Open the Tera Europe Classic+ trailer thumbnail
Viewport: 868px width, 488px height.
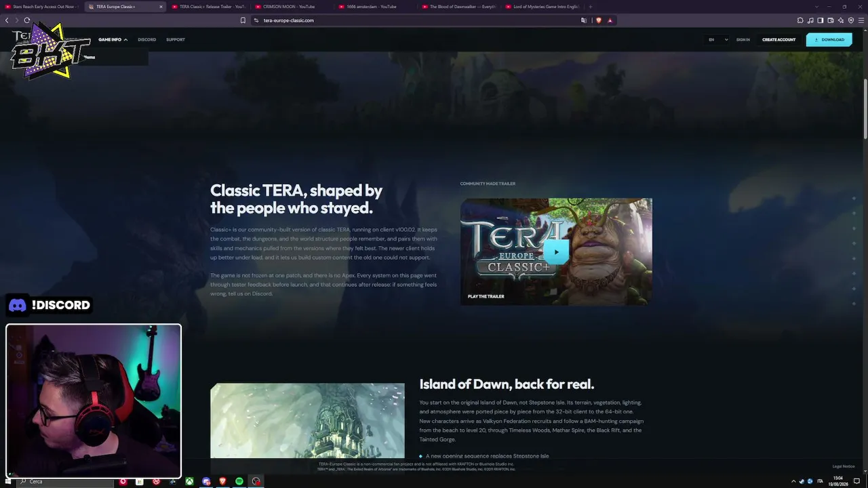(556, 251)
